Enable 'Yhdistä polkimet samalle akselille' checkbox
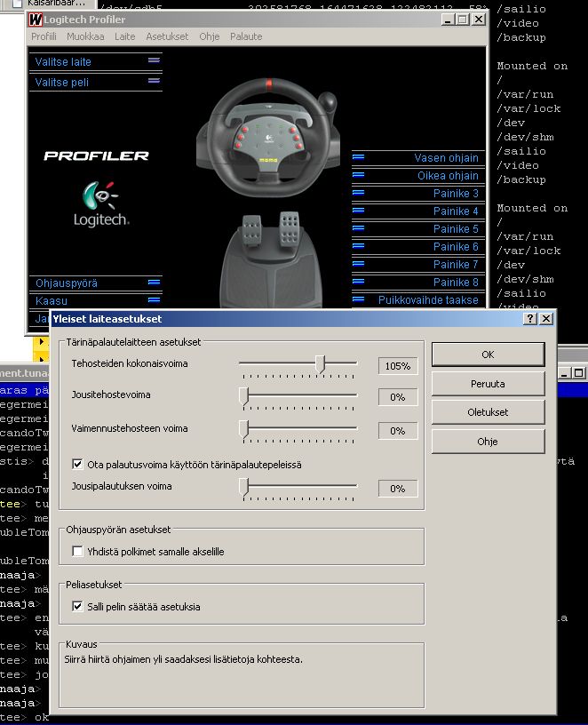The image size is (588, 725). (77, 552)
